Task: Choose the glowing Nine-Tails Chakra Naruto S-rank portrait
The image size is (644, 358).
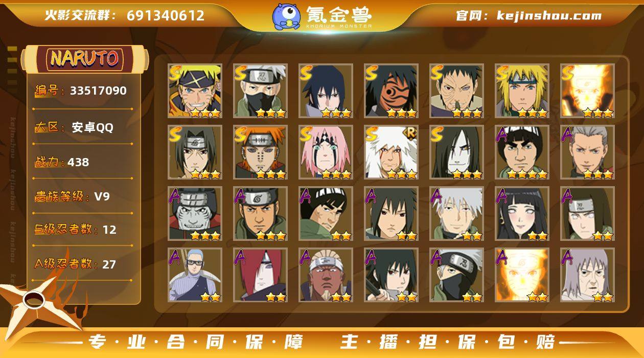Action: (x=587, y=91)
